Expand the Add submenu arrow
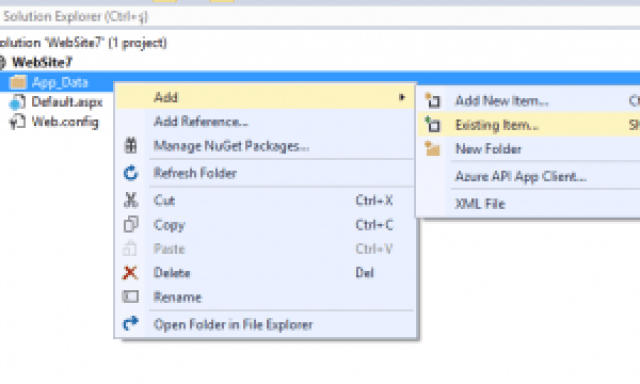This screenshot has width=640, height=384. [x=402, y=97]
